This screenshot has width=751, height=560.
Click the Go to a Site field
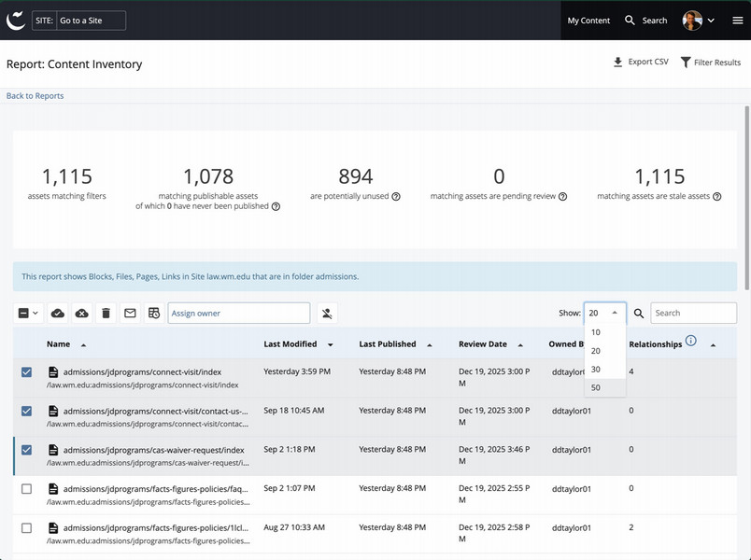click(91, 21)
